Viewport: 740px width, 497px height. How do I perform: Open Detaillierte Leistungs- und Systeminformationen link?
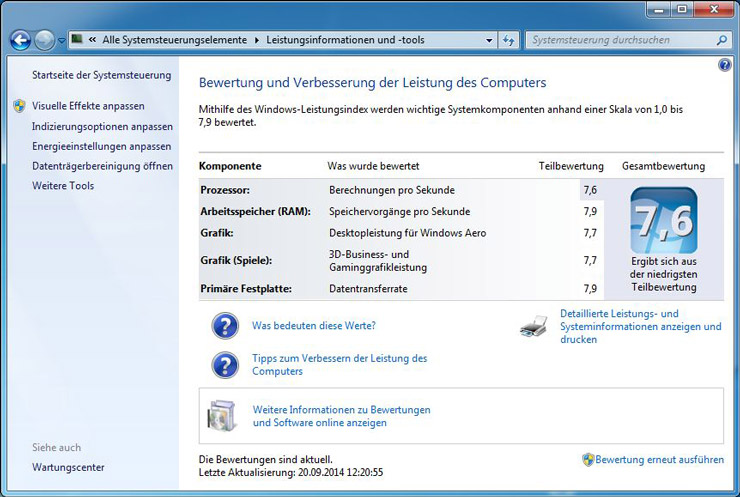(640, 327)
